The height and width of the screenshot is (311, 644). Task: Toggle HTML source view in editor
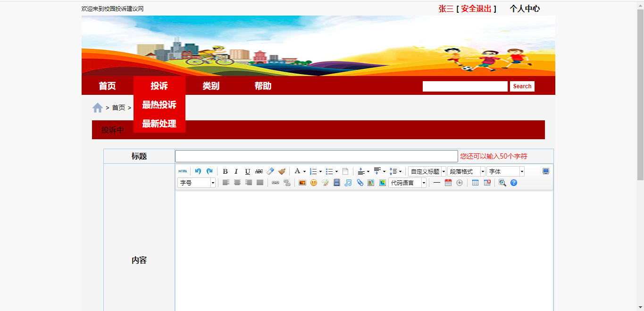point(183,171)
